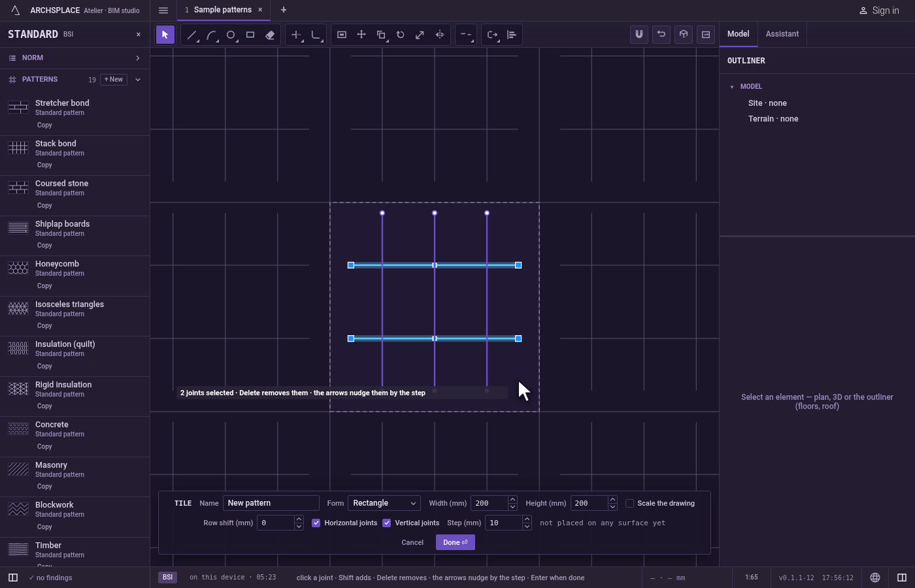The width and height of the screenshot is (915, 588).
Task: Collapse the MODEL tree node
Action: click(x=732, y=87)
